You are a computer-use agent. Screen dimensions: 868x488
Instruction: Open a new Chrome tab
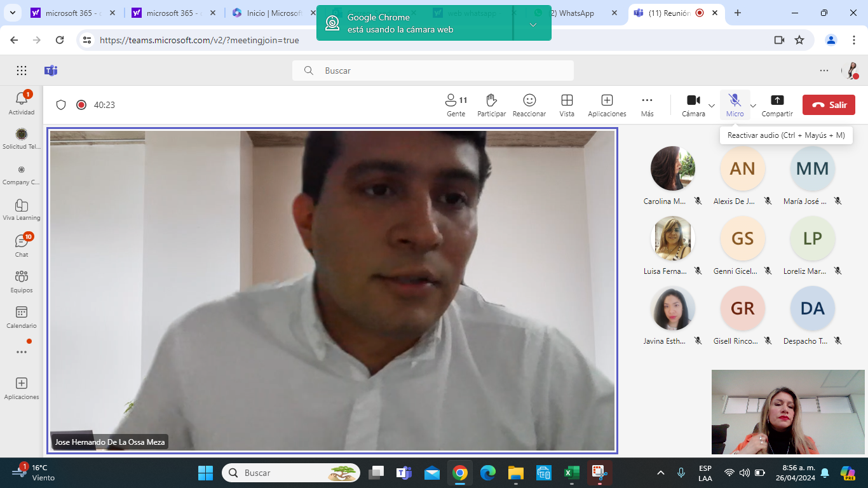[x=738, y=13]
